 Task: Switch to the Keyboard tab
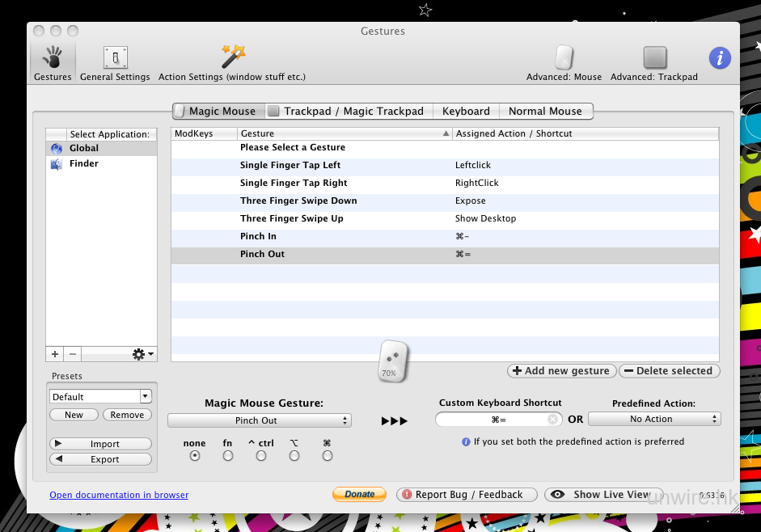[466, 111]
